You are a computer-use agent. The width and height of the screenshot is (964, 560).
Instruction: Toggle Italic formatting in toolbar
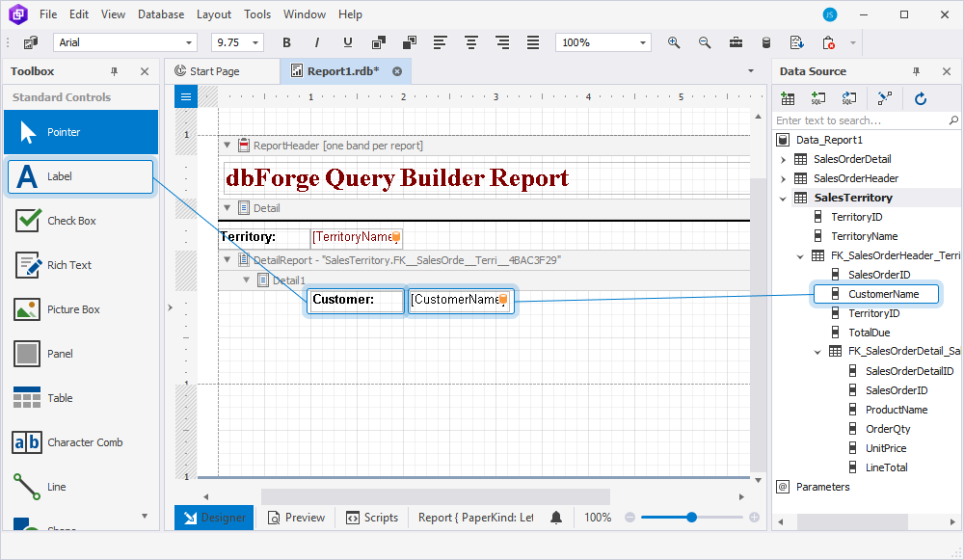point(316,42)
